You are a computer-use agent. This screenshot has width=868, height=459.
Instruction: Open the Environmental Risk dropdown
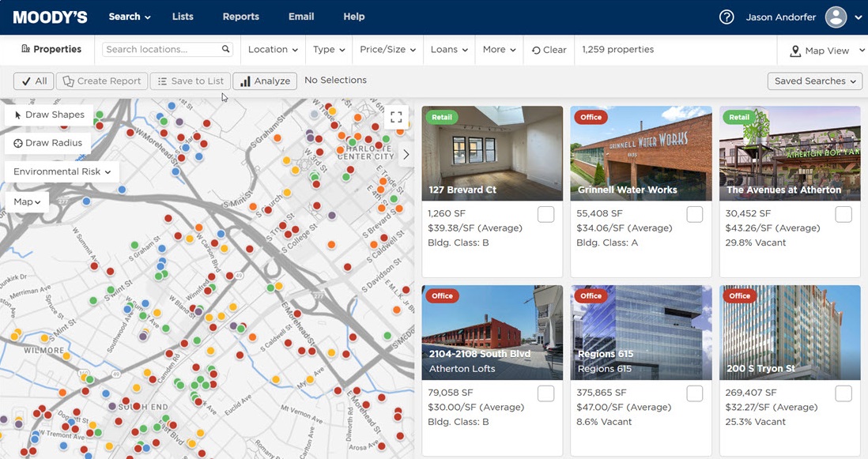(x=62, y=171)
